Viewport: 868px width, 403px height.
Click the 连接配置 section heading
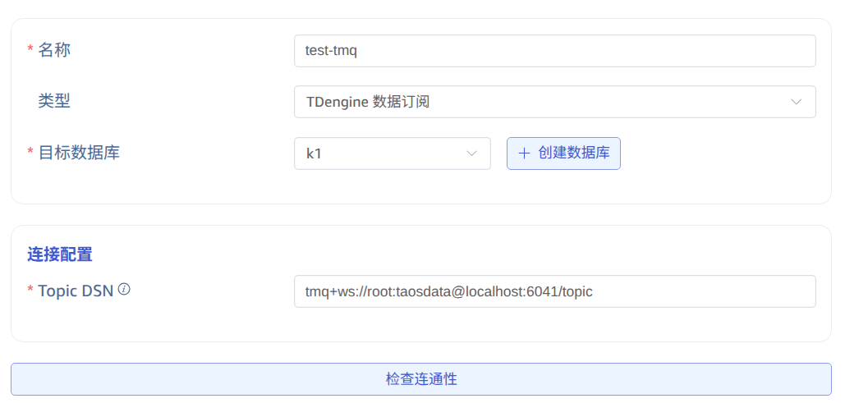click(x=60, y=254)
